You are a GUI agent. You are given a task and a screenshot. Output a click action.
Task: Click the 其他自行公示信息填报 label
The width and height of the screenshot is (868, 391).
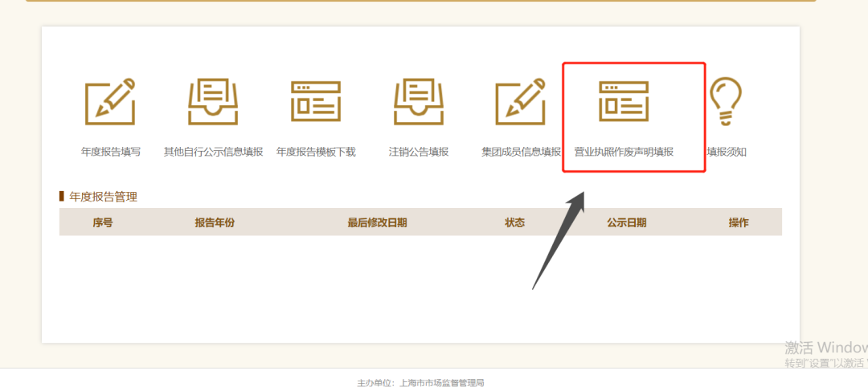pyautogui.click(x=213, y=152)
